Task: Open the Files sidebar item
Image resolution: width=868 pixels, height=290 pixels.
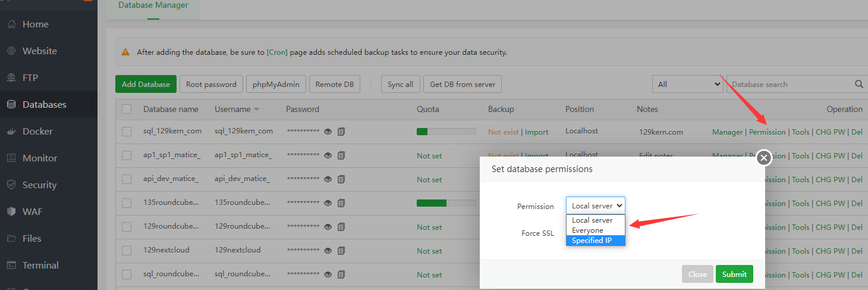Action: [32, 238]
